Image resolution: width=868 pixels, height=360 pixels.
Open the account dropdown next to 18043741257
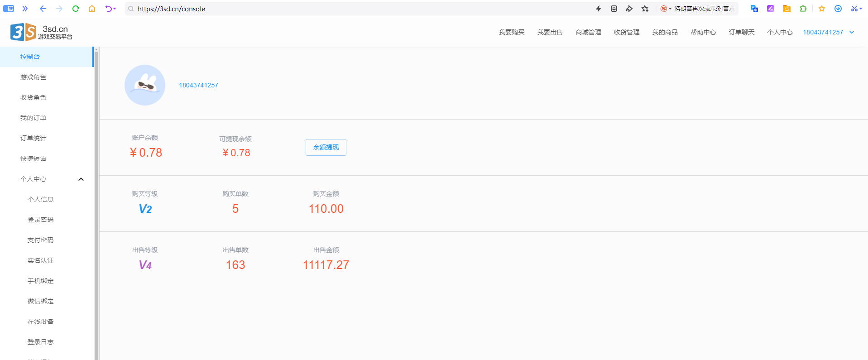852,32
